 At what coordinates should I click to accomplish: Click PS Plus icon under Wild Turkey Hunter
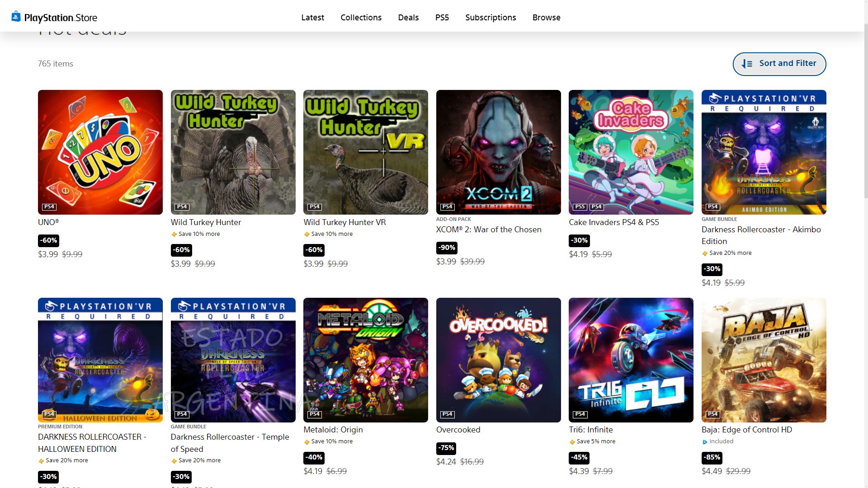(x=174, y=234)
